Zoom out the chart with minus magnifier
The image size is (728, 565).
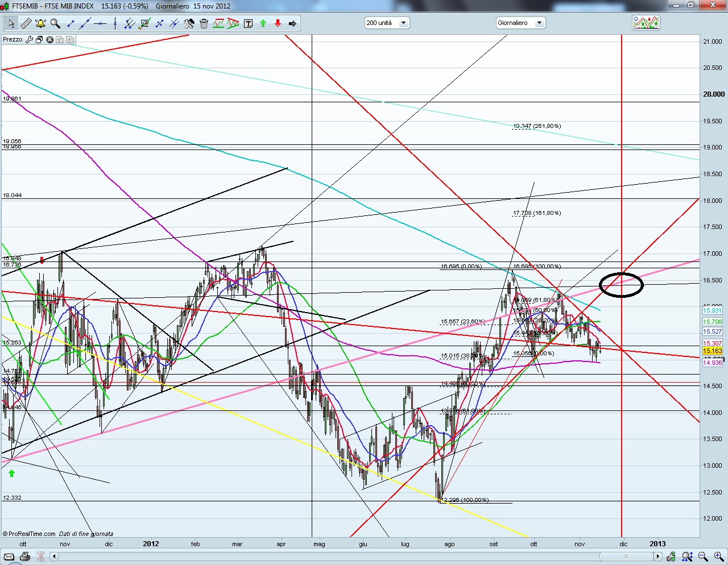[x=703, y=556]
